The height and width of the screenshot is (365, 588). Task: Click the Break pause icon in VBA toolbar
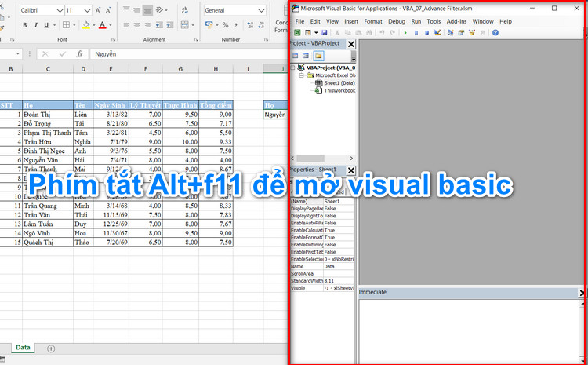[416, 33]
